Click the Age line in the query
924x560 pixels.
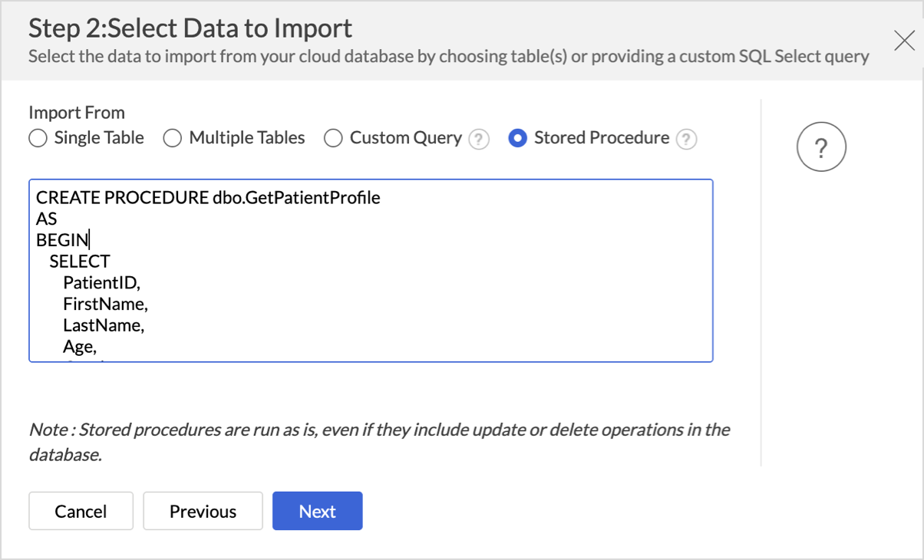tap(80, 347)
